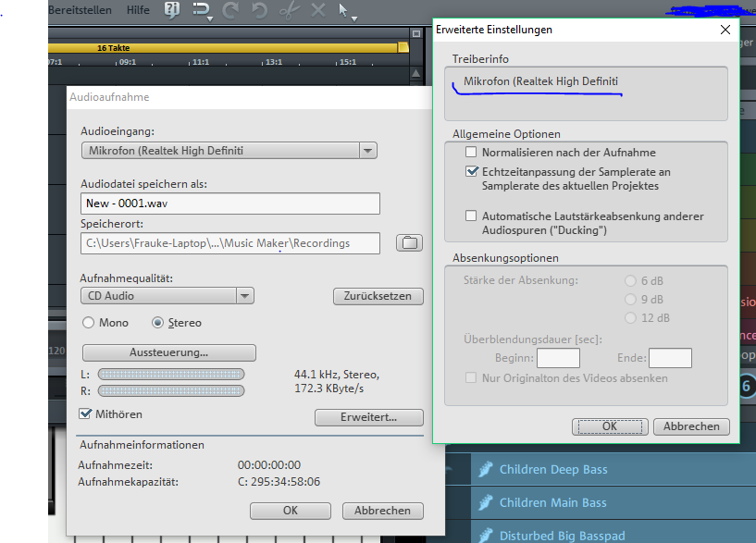
Task: Uncheck Echtzeitanpassung der Samplerate
Action: point(472,171)
